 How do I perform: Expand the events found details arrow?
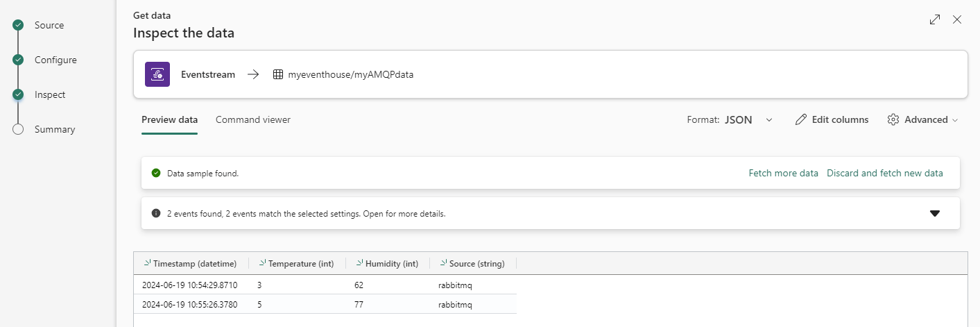[935, 213]
